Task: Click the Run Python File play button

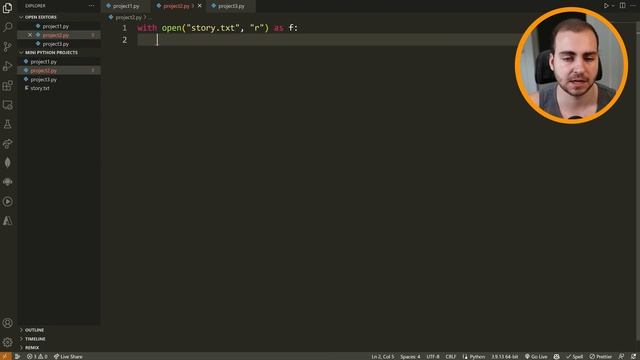Action: point(606,6)
